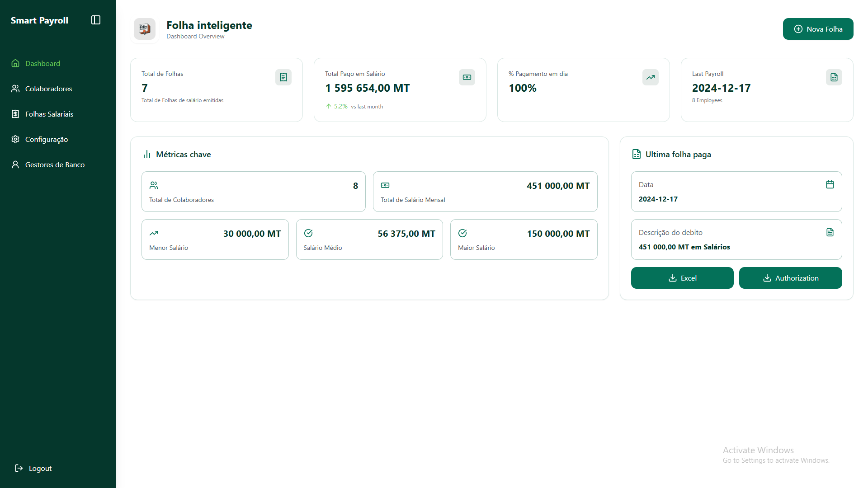Download the Authorization document

tap(790, 278)
